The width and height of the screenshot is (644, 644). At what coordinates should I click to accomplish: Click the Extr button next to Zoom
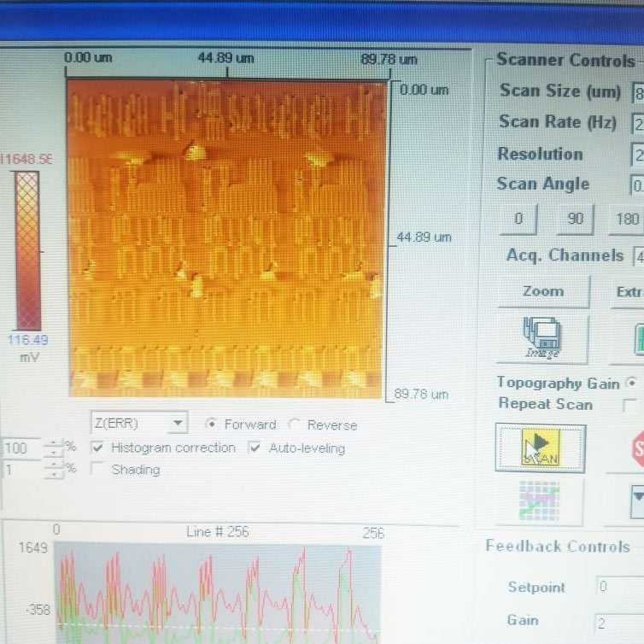click(x=628, y=292)
